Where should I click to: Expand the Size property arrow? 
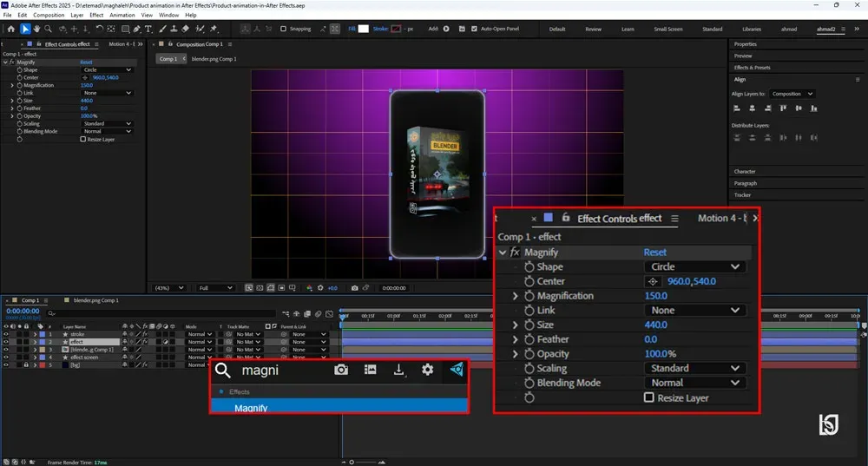point(12,101)
